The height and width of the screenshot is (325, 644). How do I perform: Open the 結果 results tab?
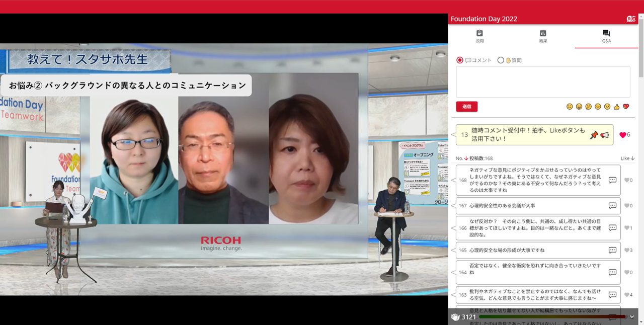[x=543, y=36]
